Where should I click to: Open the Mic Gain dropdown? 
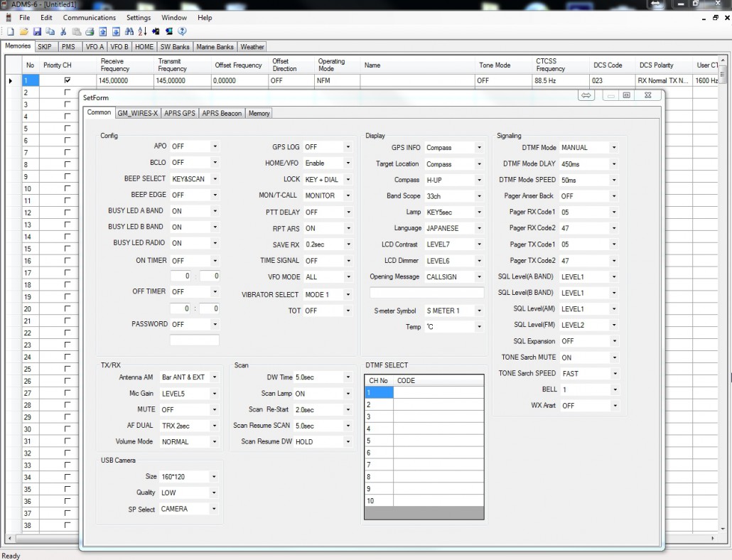(215, 394)
